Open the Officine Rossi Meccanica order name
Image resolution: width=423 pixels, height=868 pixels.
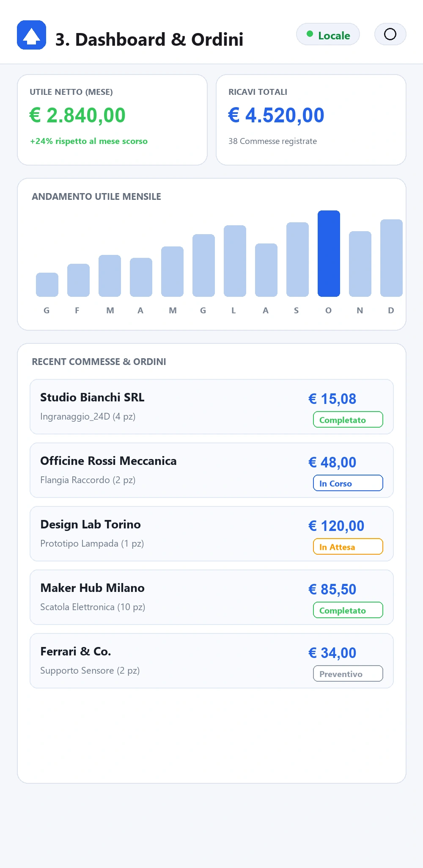click(108, 461)
